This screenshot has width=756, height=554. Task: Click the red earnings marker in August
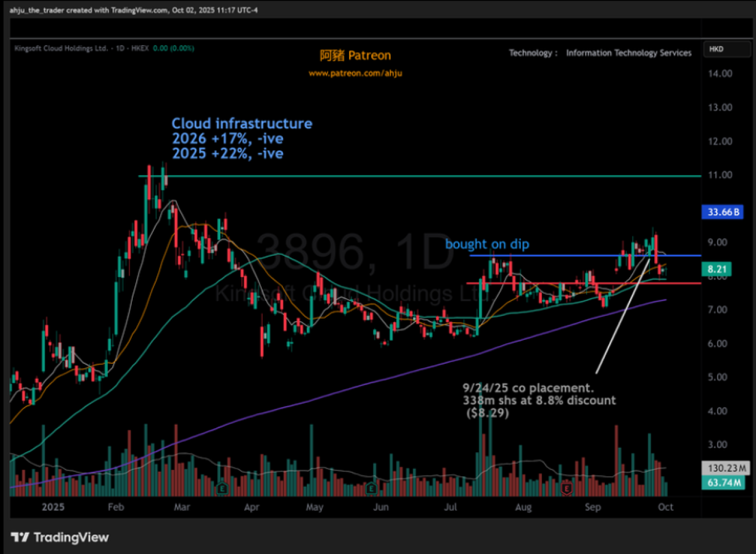click(x=566, y=489)
